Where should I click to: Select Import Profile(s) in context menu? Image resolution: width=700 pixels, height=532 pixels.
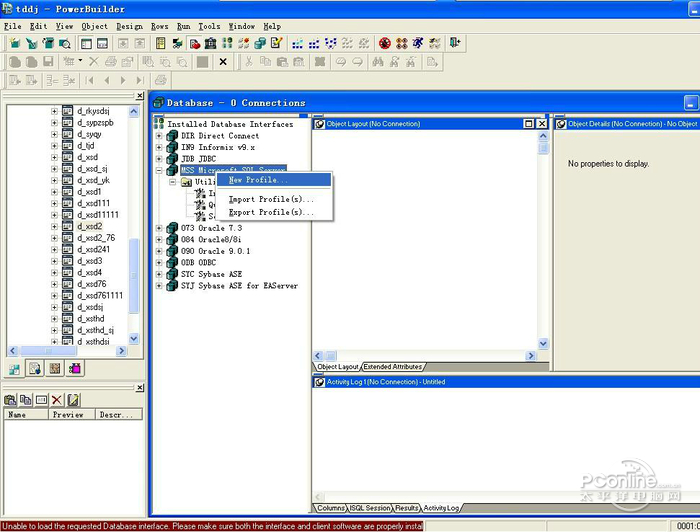[271, 199]
